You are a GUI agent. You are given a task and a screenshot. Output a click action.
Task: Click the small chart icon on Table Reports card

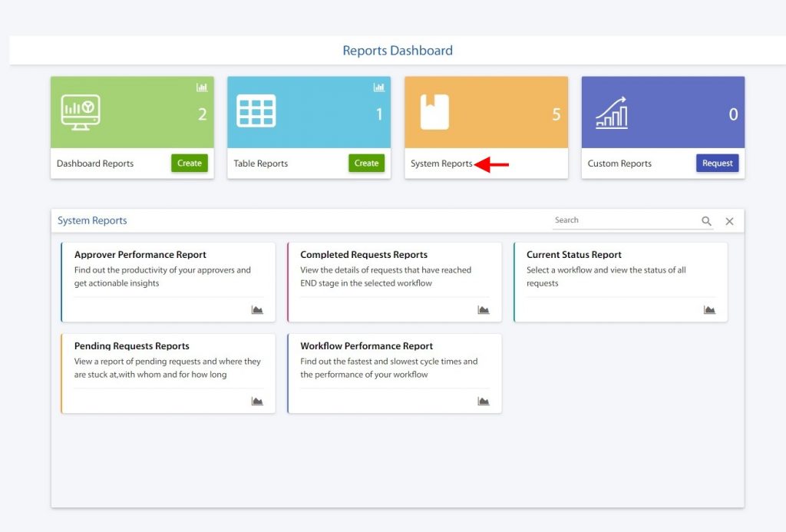(x=378, y=88)
